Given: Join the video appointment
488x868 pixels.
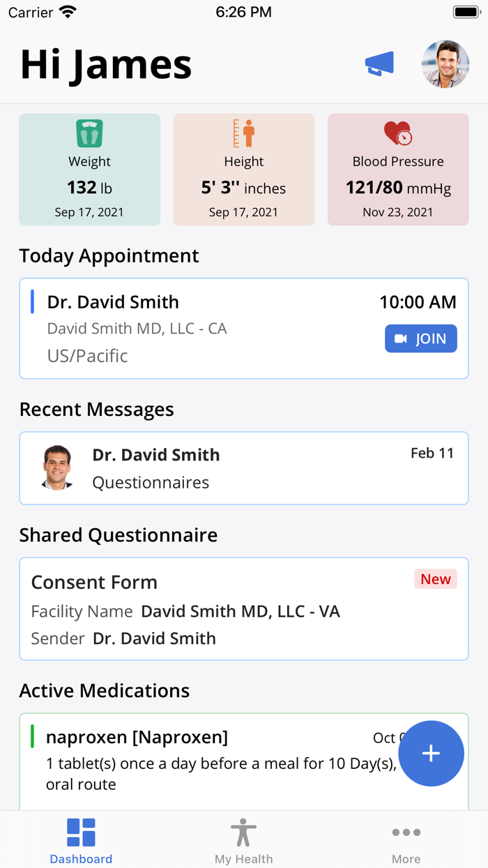Looking at the screenshot, I should coord(421,338).
